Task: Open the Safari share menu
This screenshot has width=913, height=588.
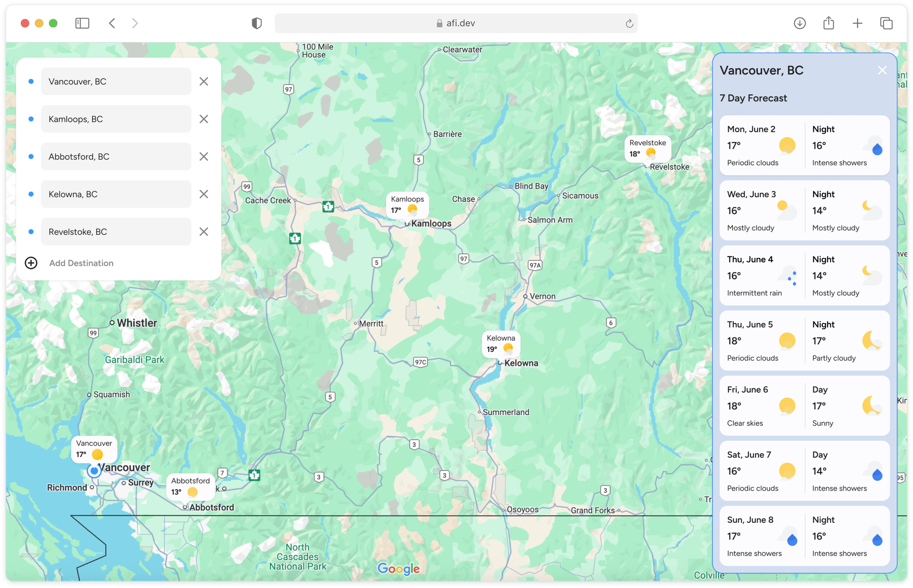Action: (x=829, y=23)
